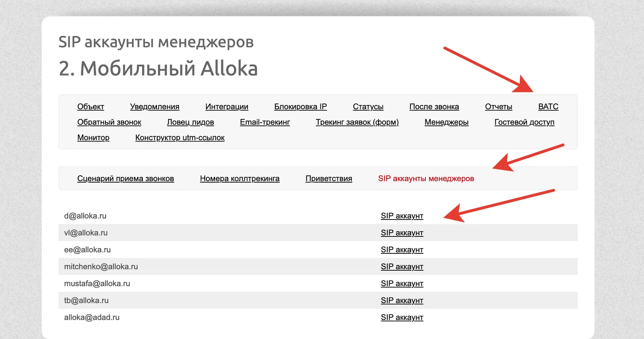Open the Объект menu link
The image size is (644, 339).
91,107
